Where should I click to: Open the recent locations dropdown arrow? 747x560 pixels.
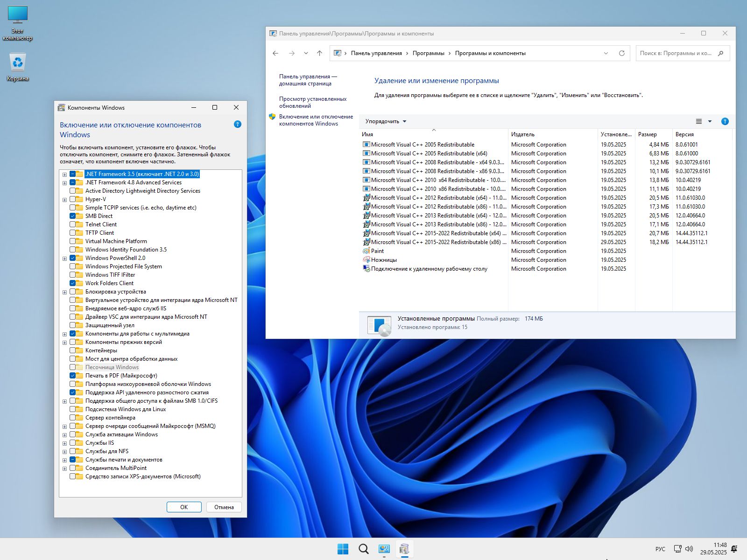pyautogui.click(x=306, y=53)
